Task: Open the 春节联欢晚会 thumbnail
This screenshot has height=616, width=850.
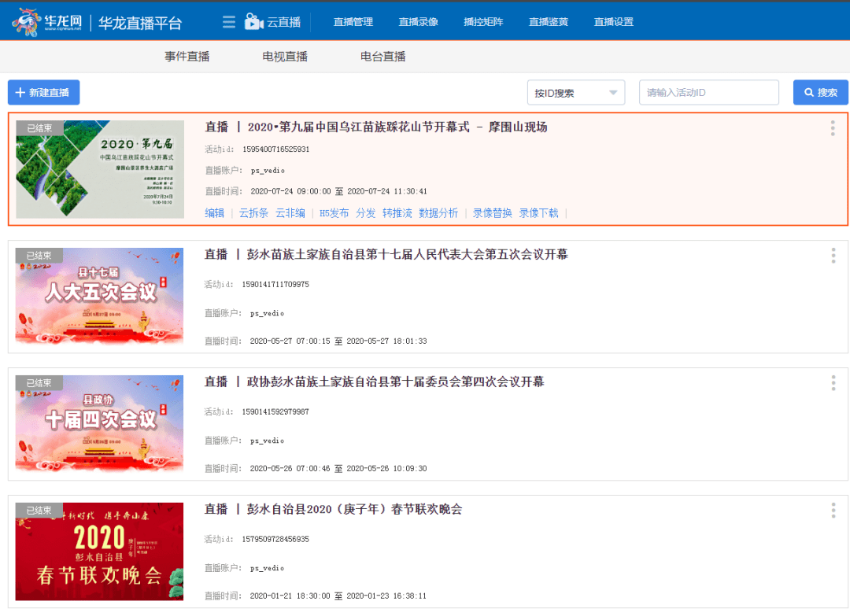Action: pos(99,551)
